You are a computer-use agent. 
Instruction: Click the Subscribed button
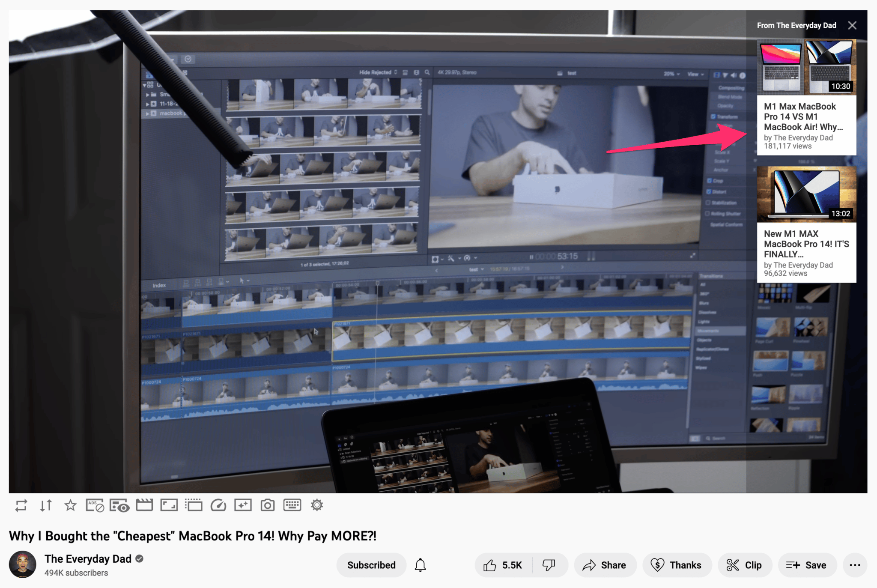tap(371, 565)
